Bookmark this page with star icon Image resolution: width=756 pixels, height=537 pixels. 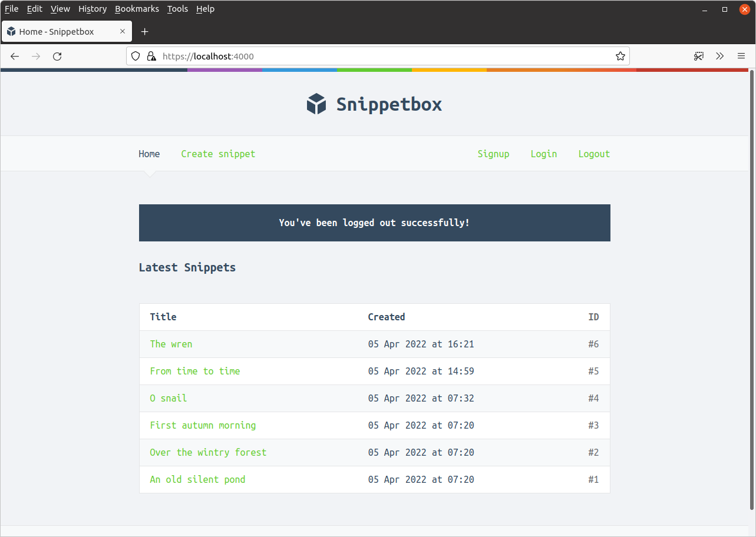(x=620, y=57)
